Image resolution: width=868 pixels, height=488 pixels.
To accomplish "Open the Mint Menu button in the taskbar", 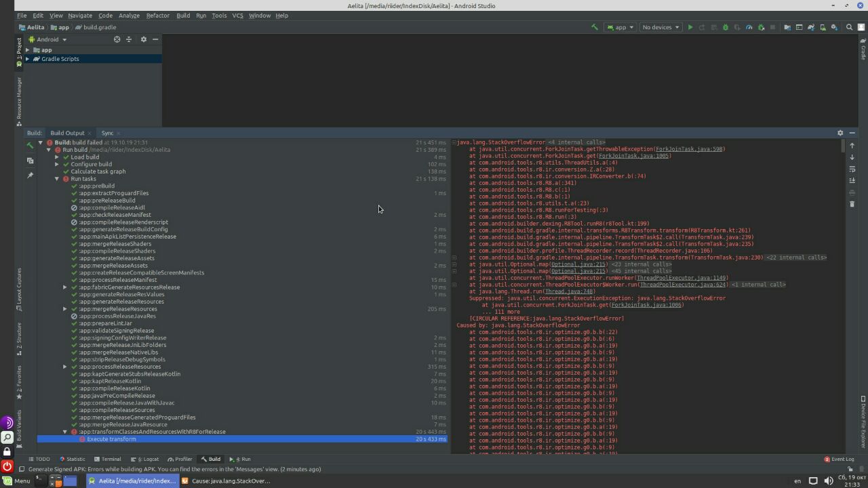I will click(x=18, y=481).
